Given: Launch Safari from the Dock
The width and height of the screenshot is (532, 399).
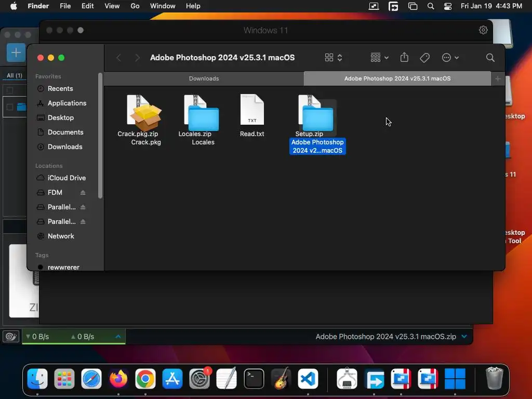Looking at the screenshot, I should [x=91, y=378].
